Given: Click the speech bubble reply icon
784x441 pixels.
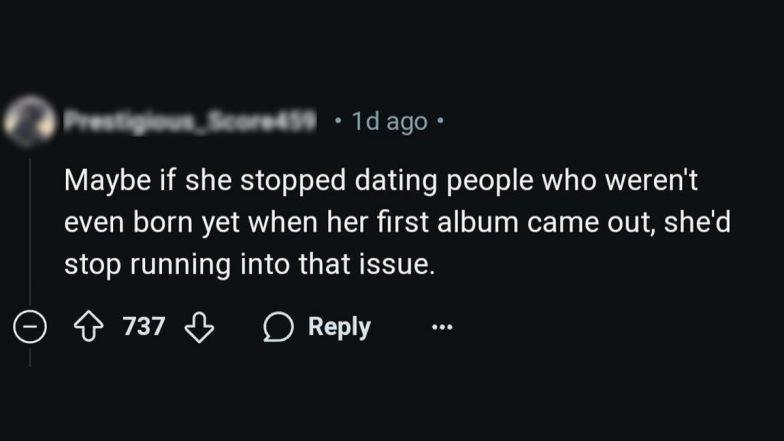Looking at the screenshot, I should click(277, 327).
